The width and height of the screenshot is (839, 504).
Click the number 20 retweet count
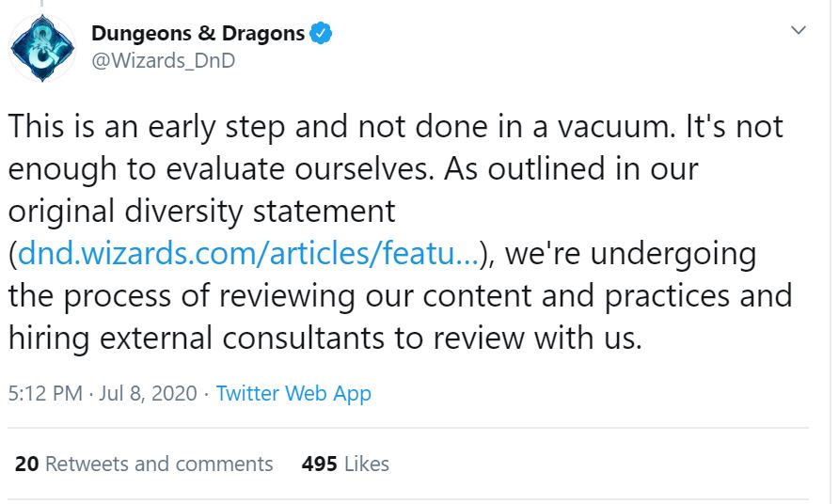pos(26,464)
